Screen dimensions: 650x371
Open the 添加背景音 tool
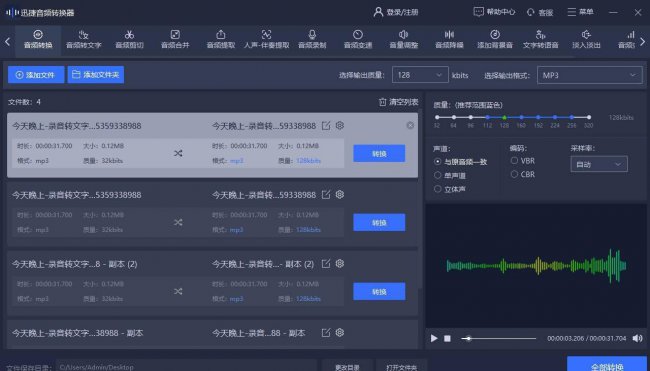(495, 40)
